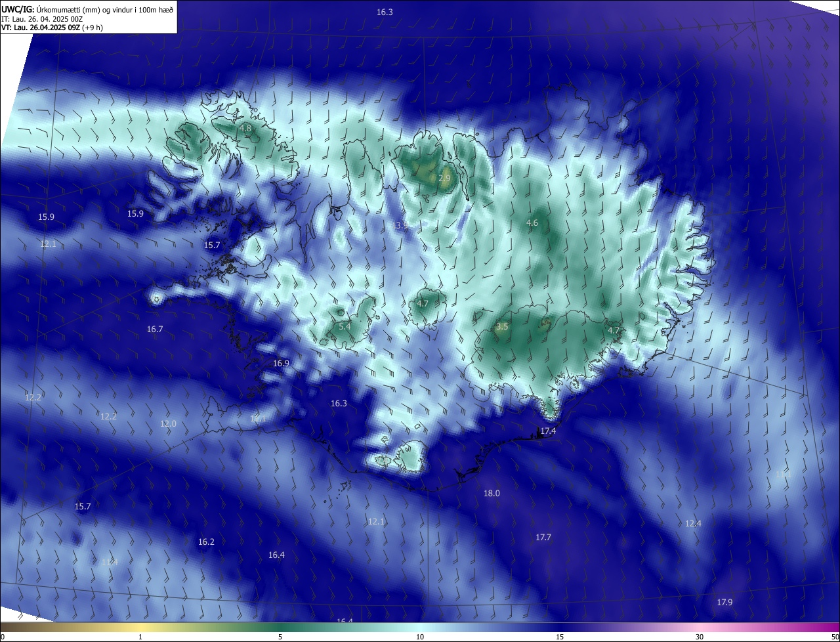Click the colour scale tick label 10
The height and width of the screenshot is (642, 840).
point(420,637)
